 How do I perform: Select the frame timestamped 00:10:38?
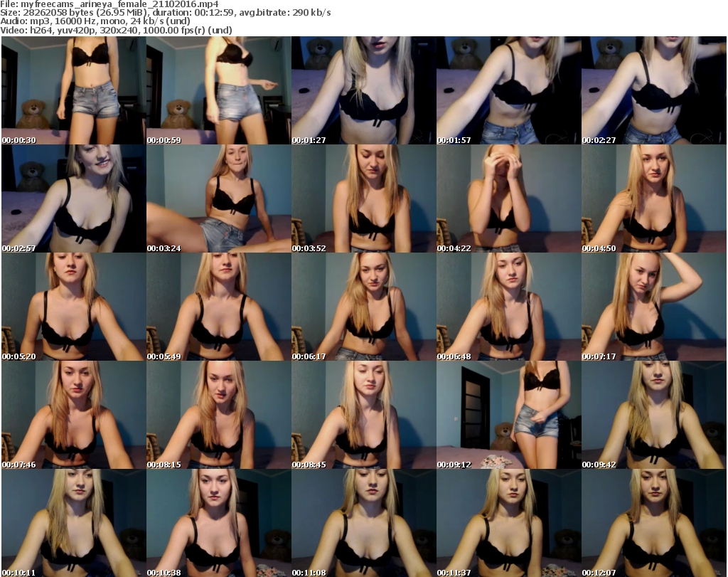pyautogui.click(x=219, y=523)
